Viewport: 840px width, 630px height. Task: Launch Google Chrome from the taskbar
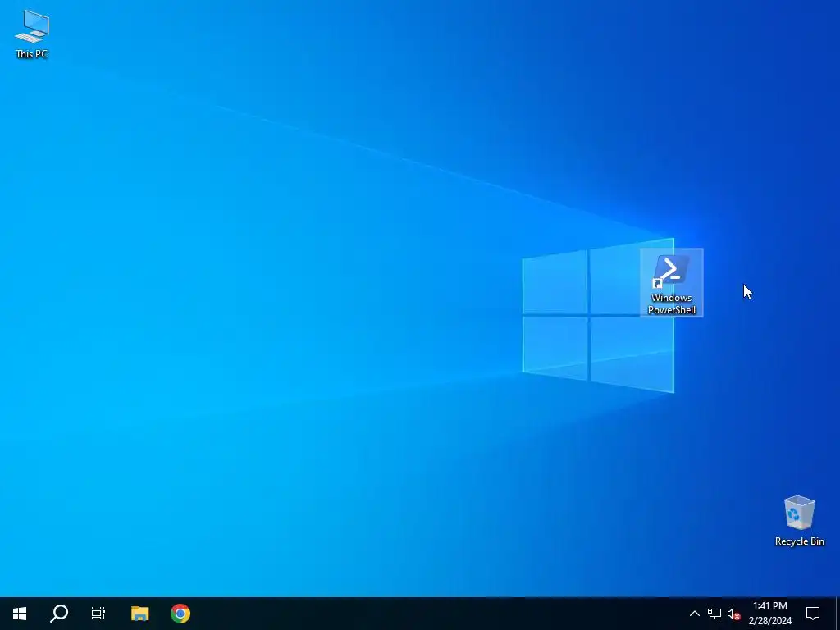[180, 614]
